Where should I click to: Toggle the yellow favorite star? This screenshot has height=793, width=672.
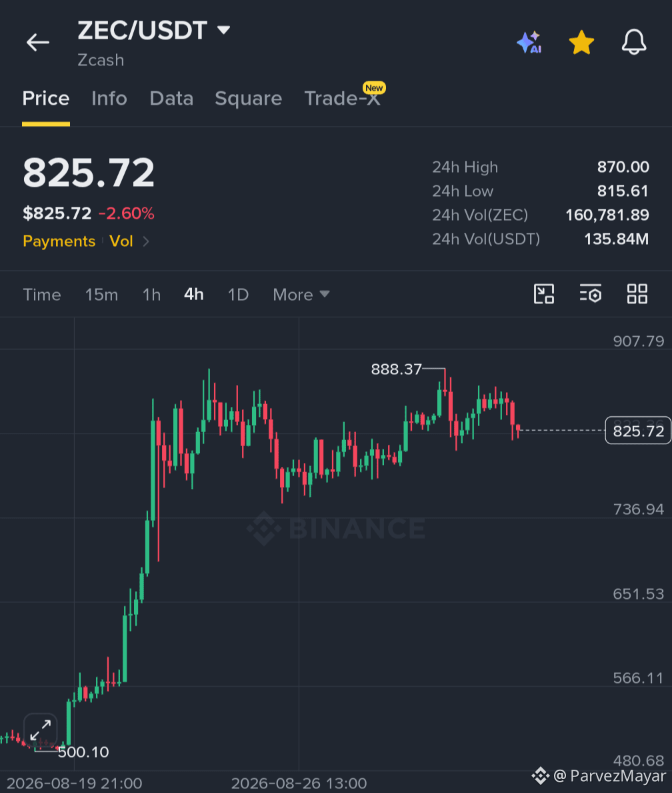581,43
